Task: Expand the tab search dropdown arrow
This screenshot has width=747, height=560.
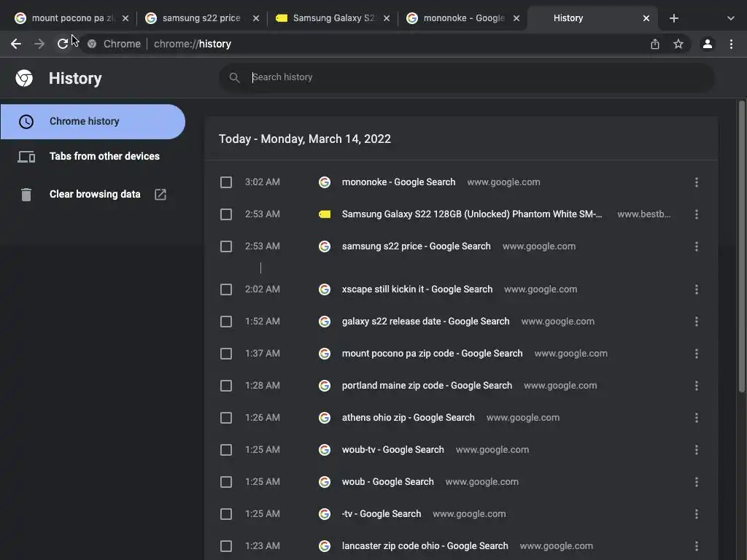Action: pyautogui.click(x=731, y=18)
